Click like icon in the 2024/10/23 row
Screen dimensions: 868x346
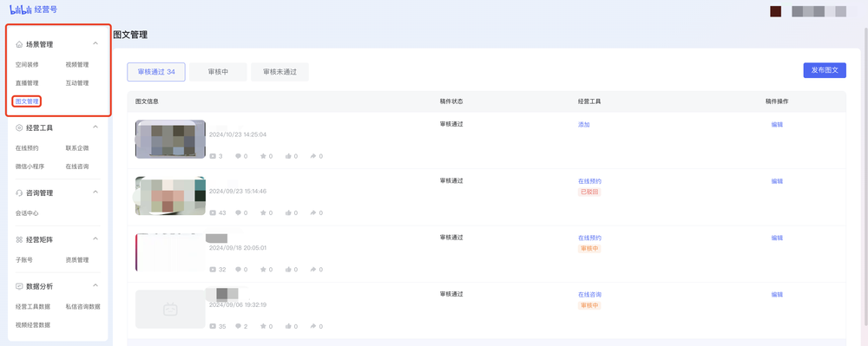point(288,156)
